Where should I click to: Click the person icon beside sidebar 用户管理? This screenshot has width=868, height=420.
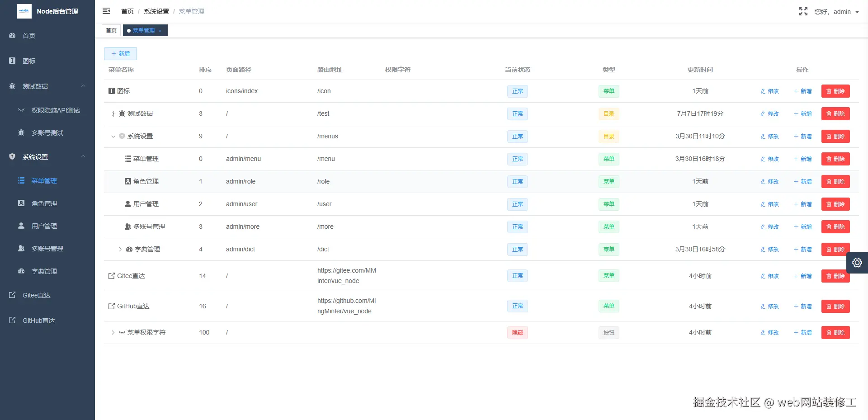pos(21,226)
